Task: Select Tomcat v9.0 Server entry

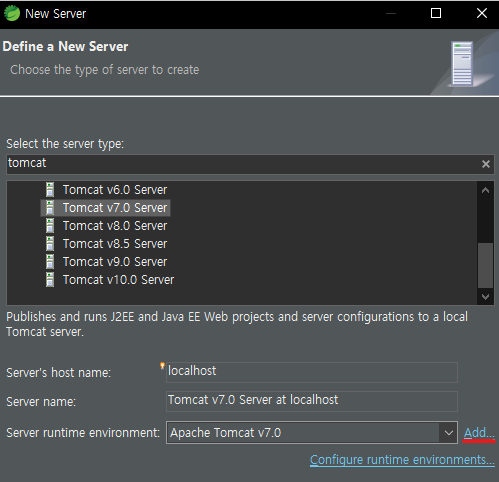Action: (115, 262)
